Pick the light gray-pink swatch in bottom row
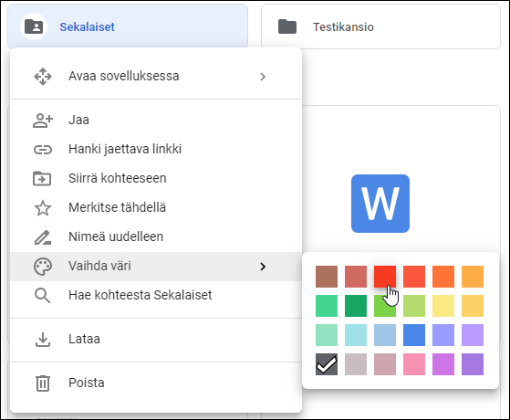Viewport: 510px width, 420px height. point(356,364)
